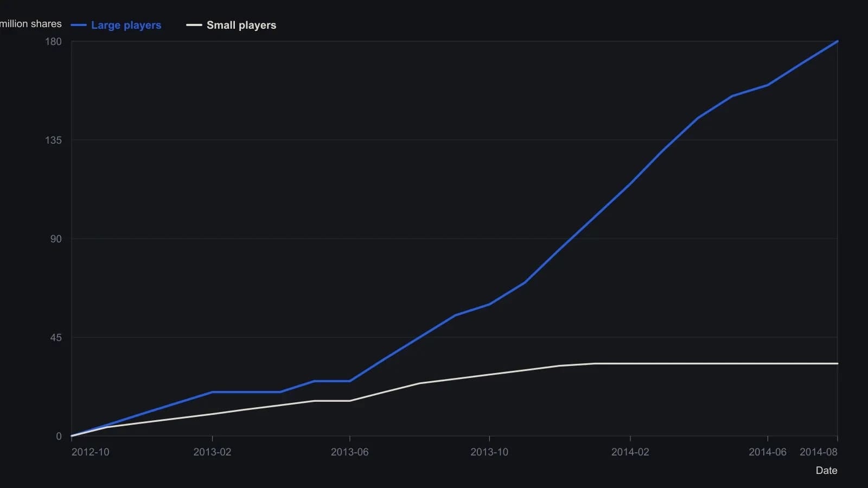Click the 90 y-axis value

click(56, 239)
